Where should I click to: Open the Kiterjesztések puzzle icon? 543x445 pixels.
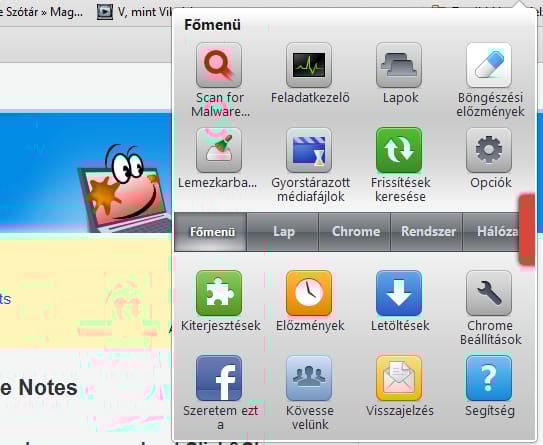pos(219,293)
